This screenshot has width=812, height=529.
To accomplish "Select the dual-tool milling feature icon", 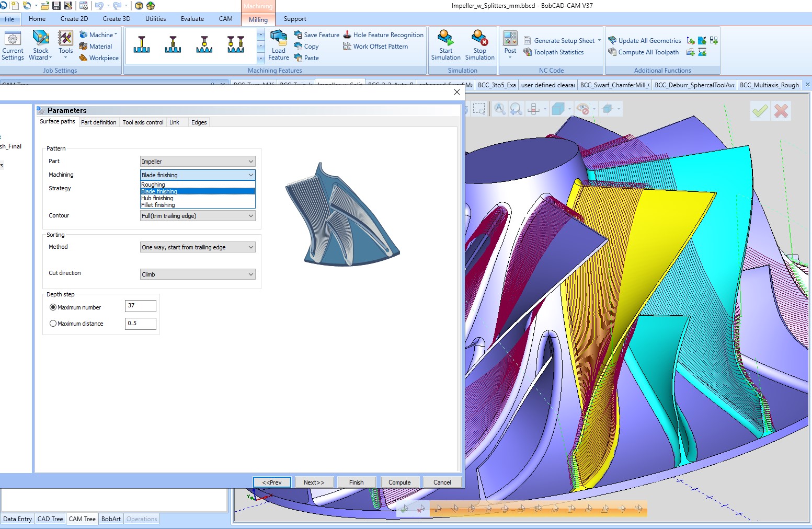I will [236, 44].
